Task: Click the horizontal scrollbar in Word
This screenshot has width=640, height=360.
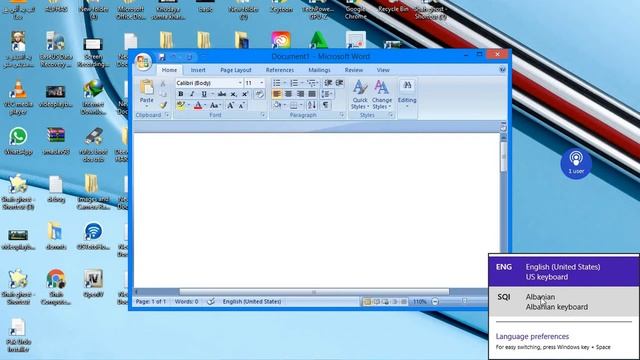Action: tap(314, 292)
